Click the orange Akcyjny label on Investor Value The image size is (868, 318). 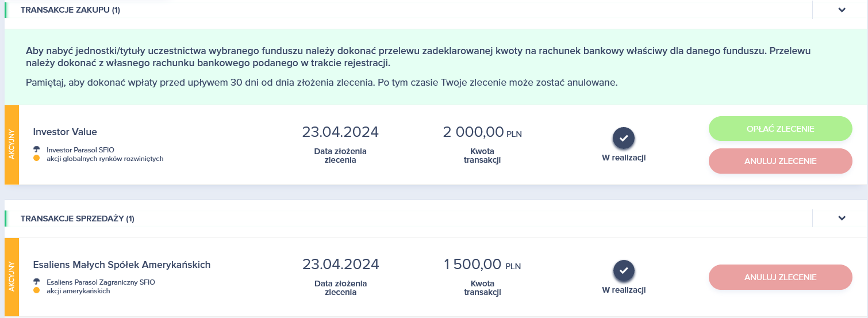click(11, 145)
